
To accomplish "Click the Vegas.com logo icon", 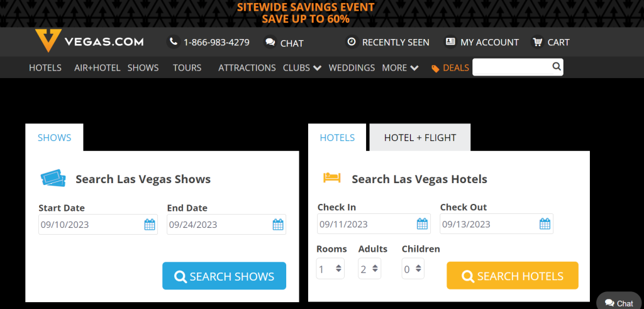I will (48, 42).
